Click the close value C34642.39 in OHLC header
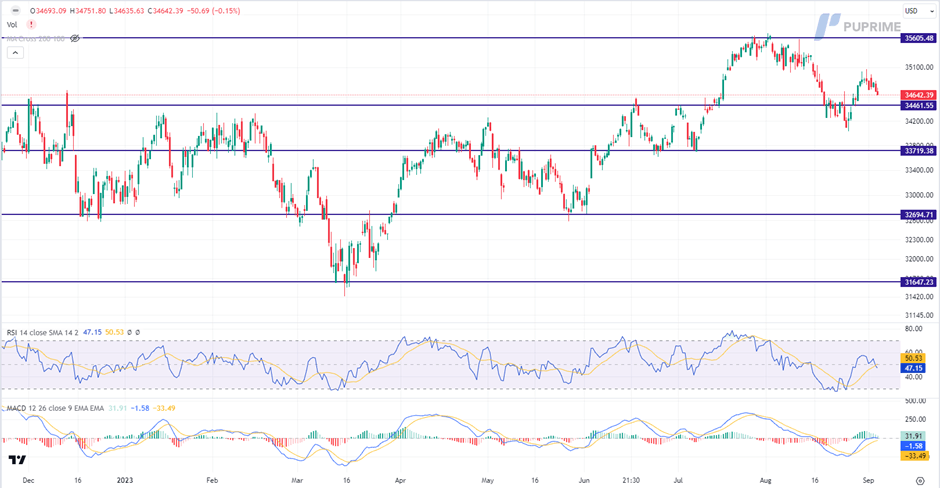Viewport: 940px width, 488px height. 165,11
